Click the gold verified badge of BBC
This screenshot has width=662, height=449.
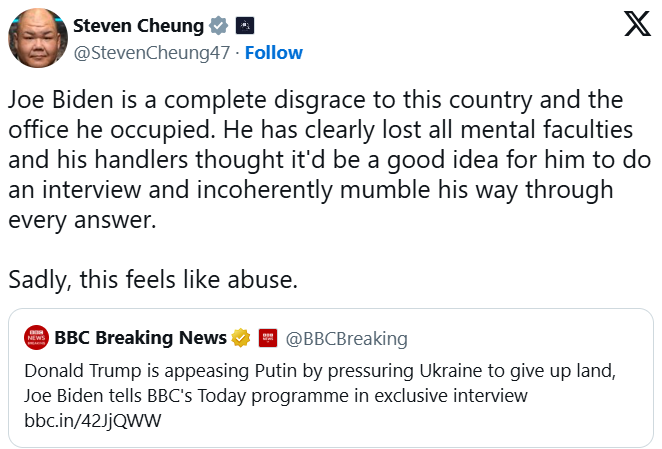coord(240,337)
